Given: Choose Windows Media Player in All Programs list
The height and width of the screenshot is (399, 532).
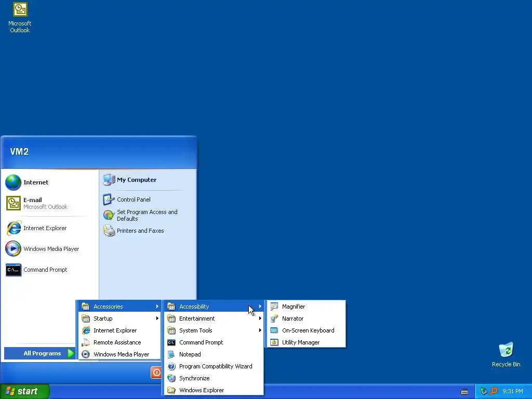Looking at the screenshot, I should 120,354.
